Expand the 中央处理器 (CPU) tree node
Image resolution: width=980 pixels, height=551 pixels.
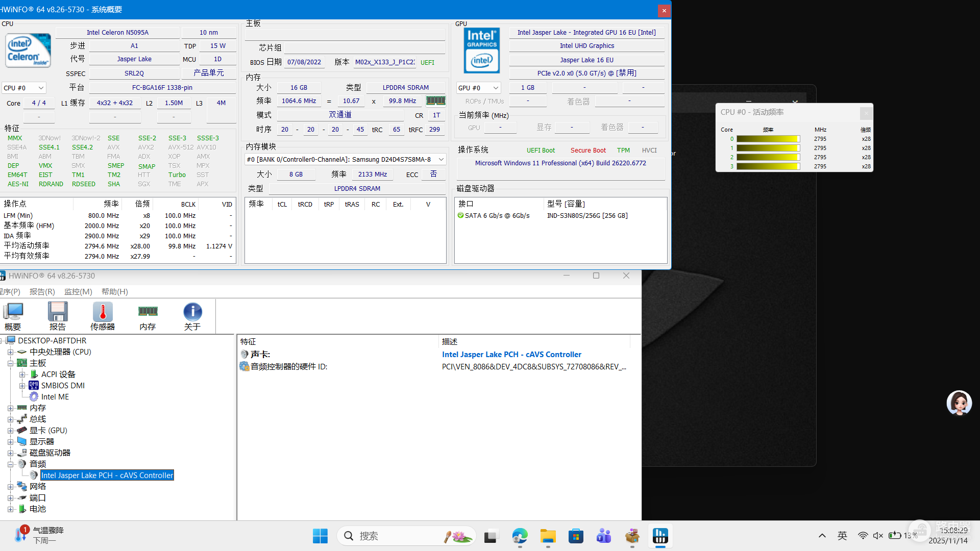pyautogui.click(x=10, y=352)
